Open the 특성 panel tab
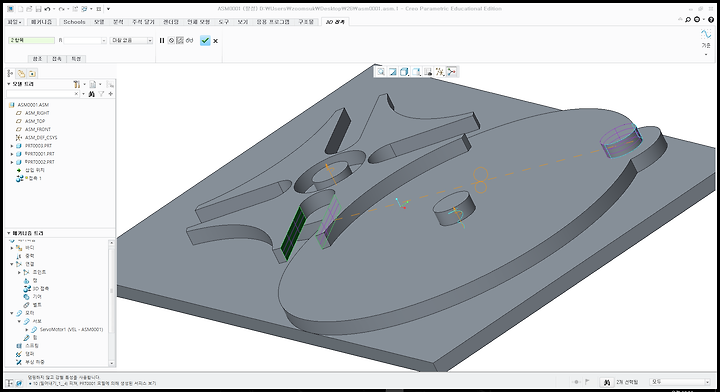 pos(76,59)
